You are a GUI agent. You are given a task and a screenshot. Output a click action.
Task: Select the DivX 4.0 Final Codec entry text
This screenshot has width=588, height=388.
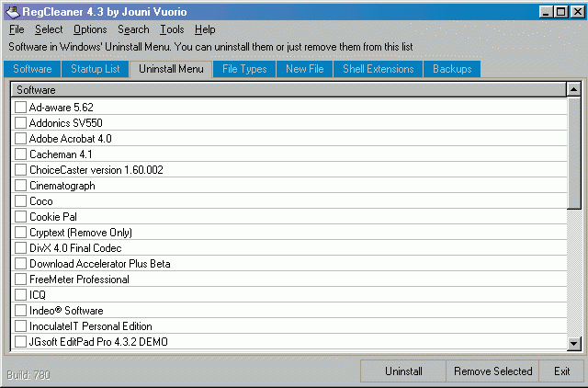(x=75, y=248)
